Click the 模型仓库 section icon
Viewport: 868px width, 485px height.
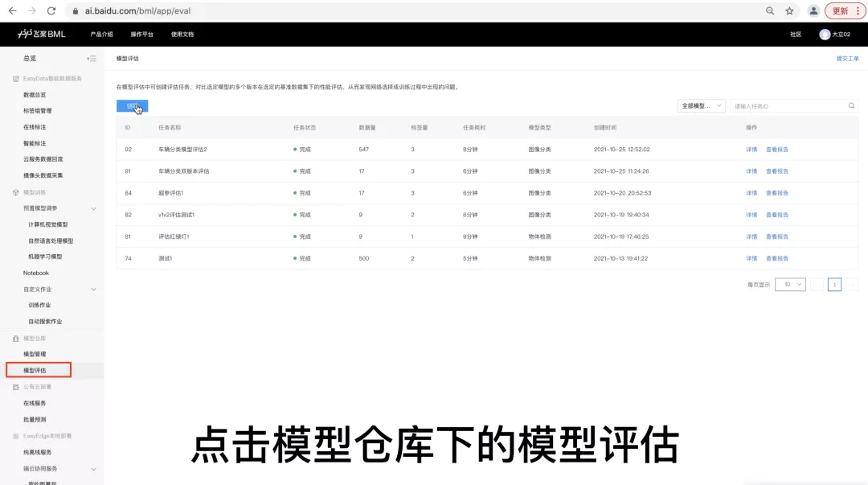click(x=15, y=338)
